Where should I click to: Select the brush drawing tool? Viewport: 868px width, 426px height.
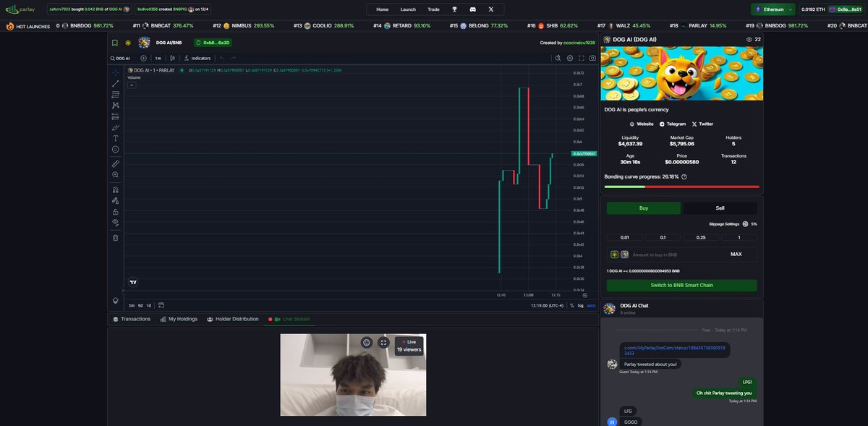(116, 127)
